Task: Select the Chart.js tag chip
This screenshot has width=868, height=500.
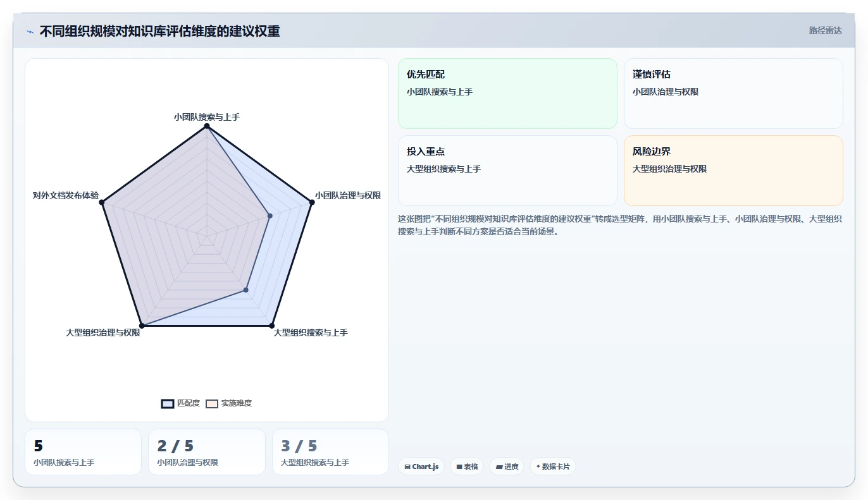Action: tap(421, 466)
